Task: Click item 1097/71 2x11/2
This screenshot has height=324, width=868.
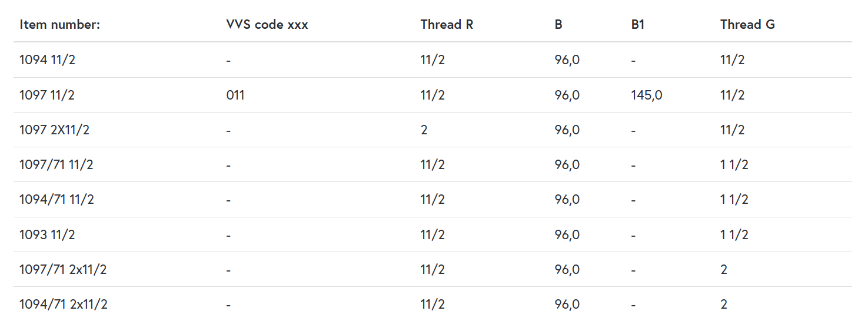Action: pos(63,269)
